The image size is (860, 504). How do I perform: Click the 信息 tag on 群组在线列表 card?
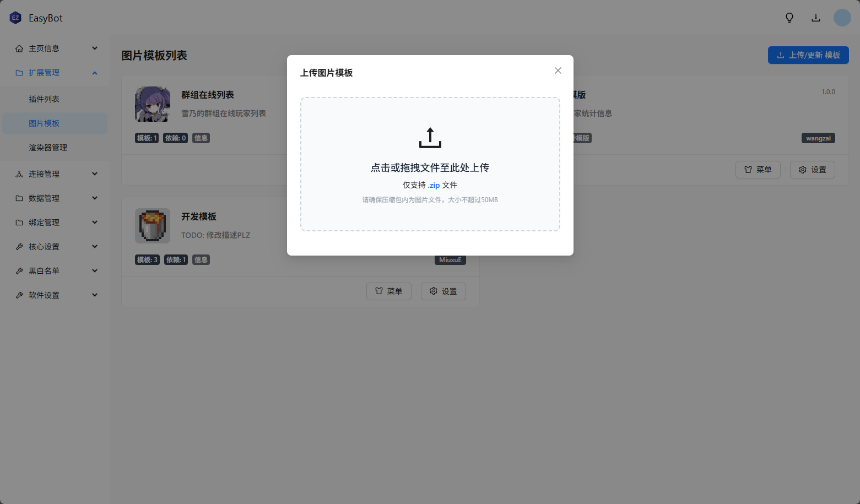pyautogui.click(x=201, y=138)
